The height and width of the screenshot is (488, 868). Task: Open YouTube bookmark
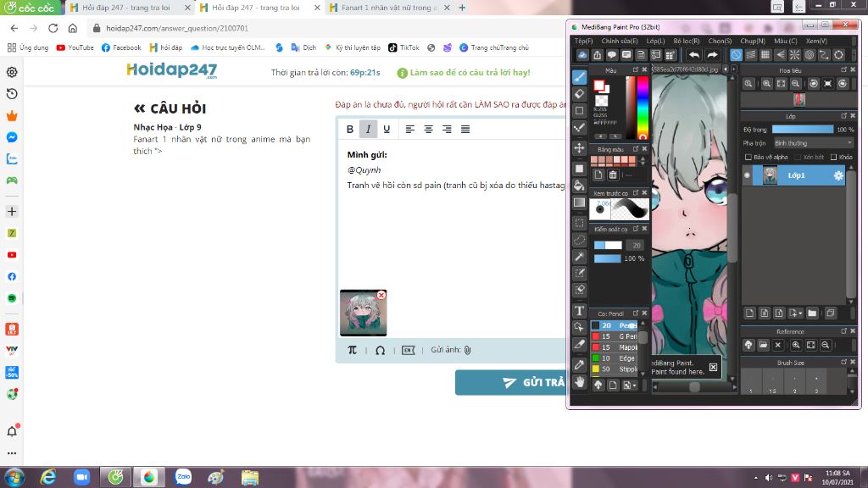[75, 47]
